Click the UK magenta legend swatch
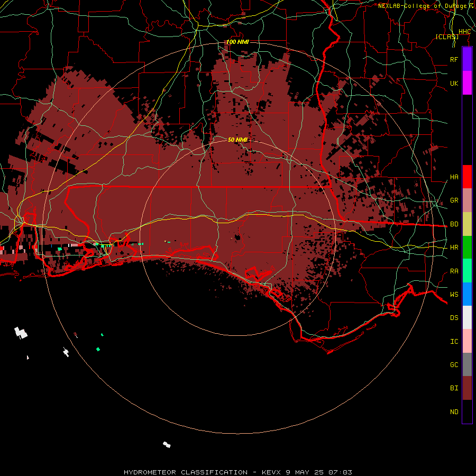476x476 pixels. (467, 83)
